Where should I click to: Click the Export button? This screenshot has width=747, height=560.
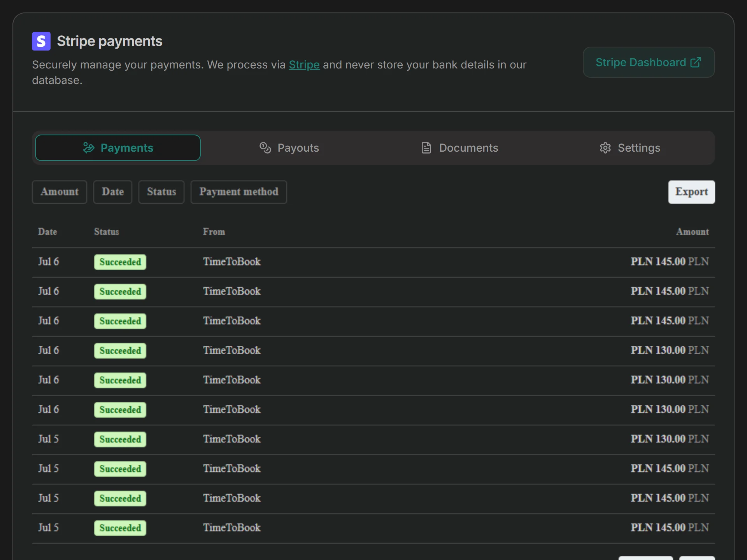click(691, 192)
